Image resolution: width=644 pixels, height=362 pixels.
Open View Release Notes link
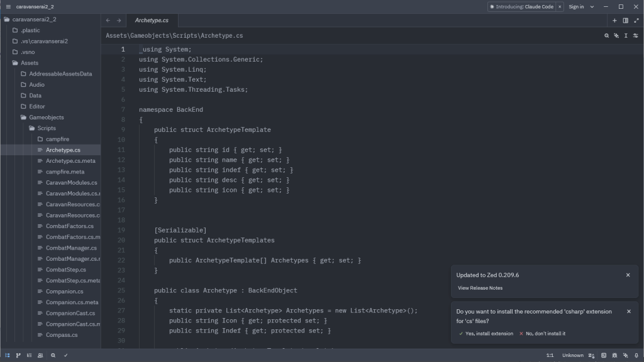(480, 288)
